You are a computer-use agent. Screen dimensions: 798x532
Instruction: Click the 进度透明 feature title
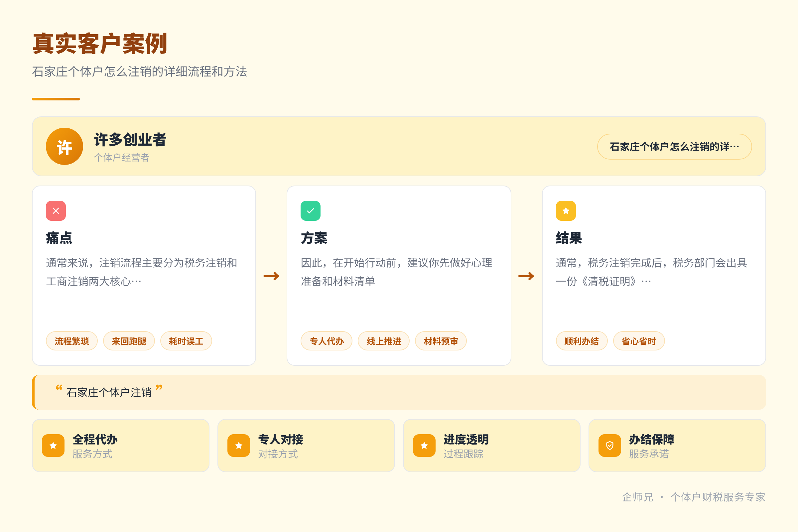466,439
